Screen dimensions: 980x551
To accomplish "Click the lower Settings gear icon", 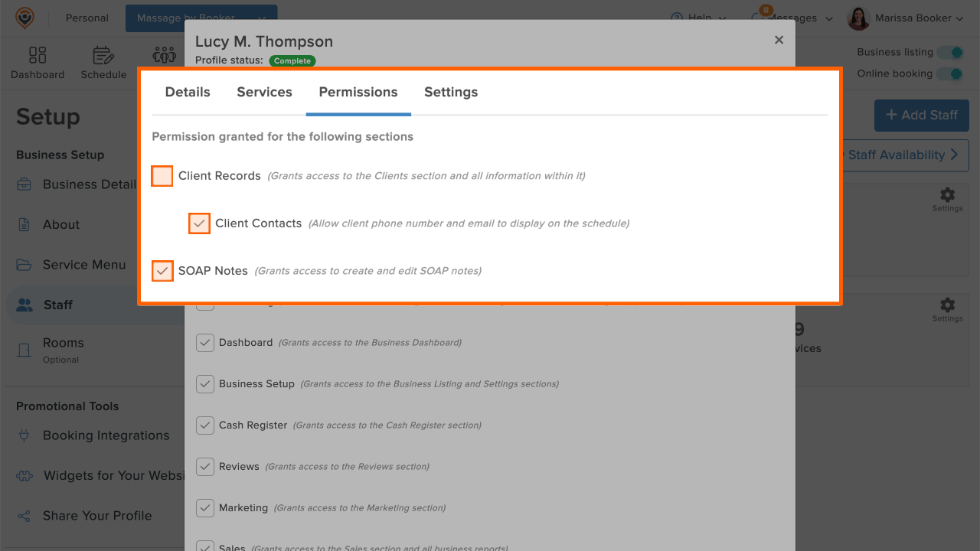I will point(947,305).
